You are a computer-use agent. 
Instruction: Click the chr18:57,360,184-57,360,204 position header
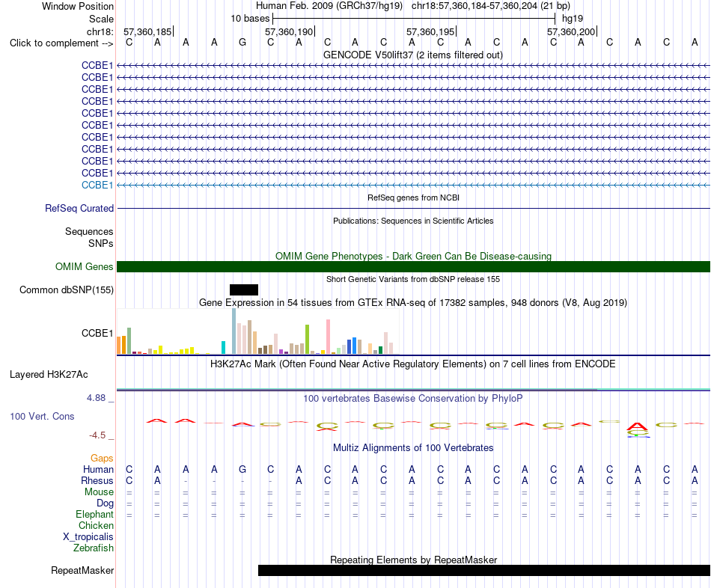(x=491, y=6)
